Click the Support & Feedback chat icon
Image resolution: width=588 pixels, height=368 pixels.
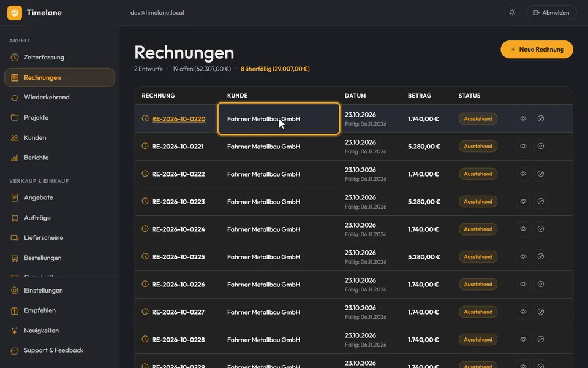(15, 351)
